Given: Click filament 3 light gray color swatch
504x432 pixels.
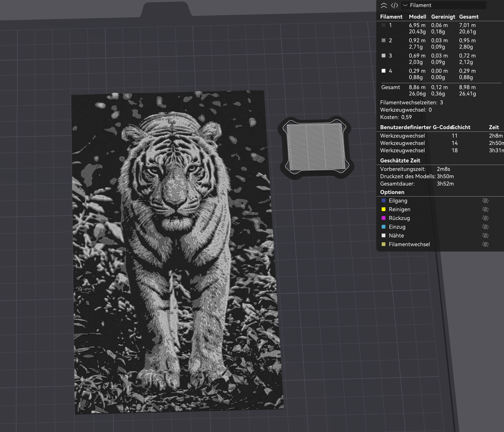Looking at the screenshot, I should point(384,56).
